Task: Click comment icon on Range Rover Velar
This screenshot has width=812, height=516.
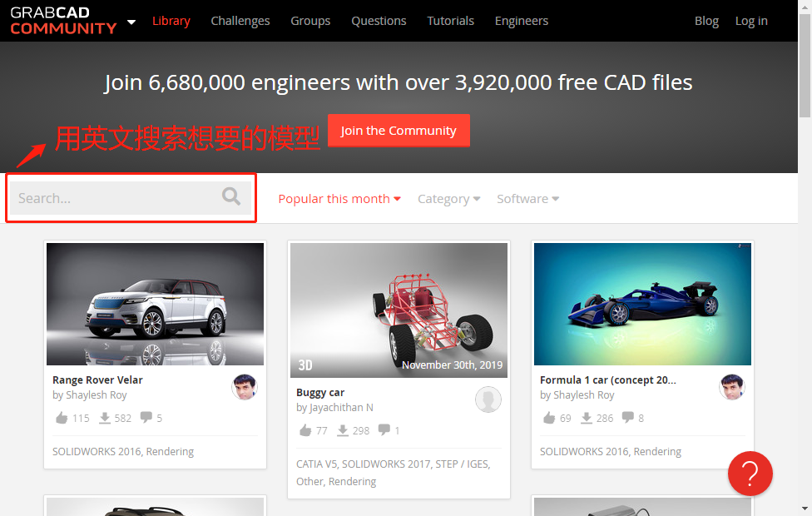Action: (146, 417)
